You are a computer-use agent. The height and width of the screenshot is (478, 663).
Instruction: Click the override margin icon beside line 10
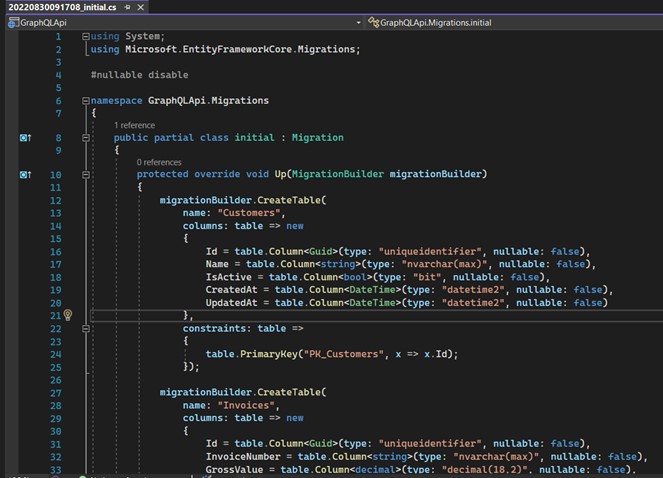(26, 175)
